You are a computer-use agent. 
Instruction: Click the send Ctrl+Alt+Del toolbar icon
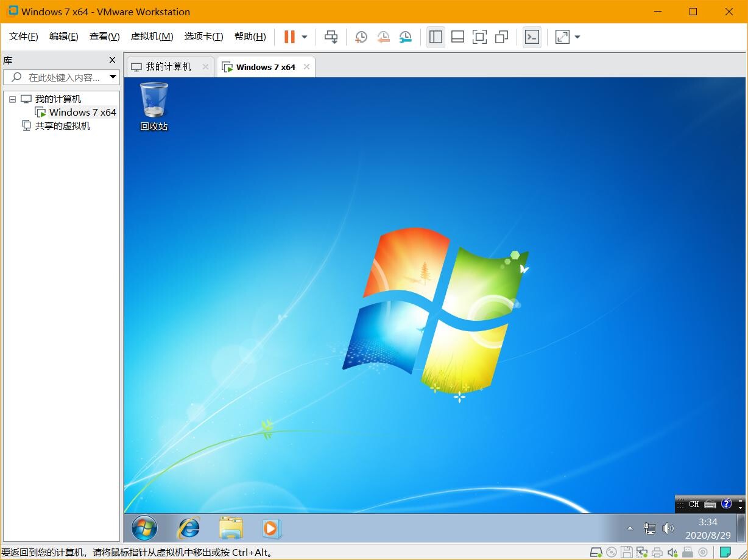[331, 37]
